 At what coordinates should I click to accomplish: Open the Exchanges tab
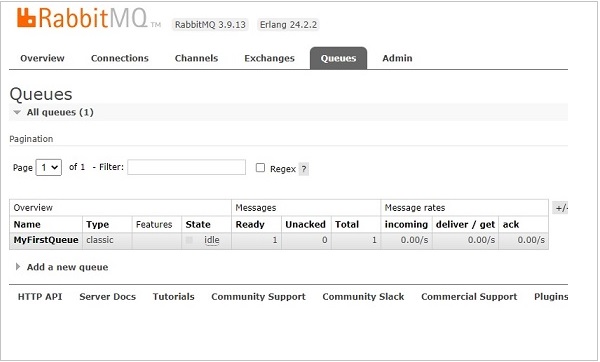tap(269, 58)
